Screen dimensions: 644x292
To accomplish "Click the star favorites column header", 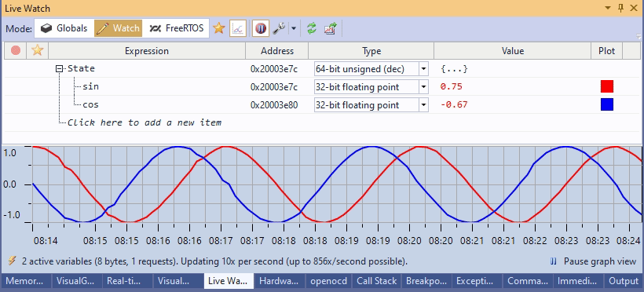I will pyautogui.click(x=38, y=51).
